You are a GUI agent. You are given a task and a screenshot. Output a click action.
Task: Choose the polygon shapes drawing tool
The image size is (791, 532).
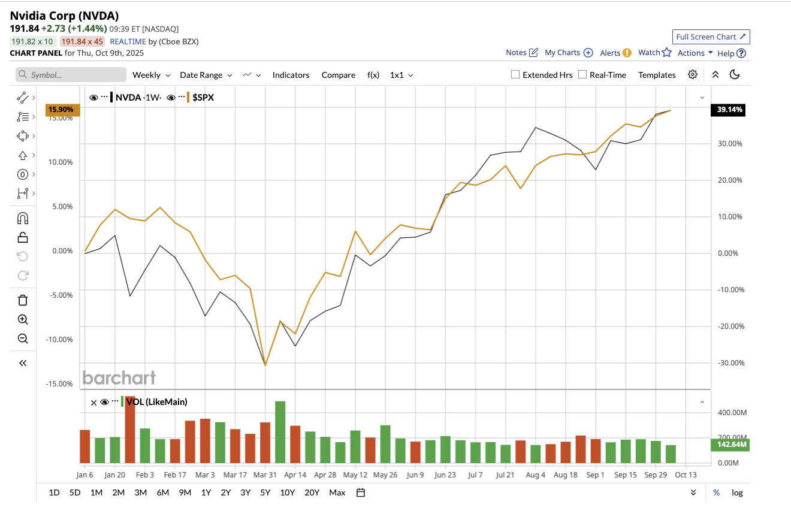click(23, 136)
